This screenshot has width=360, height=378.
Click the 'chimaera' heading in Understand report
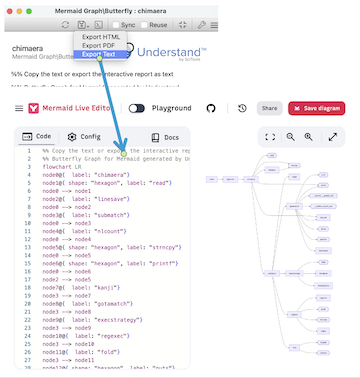tap(27, 49)
